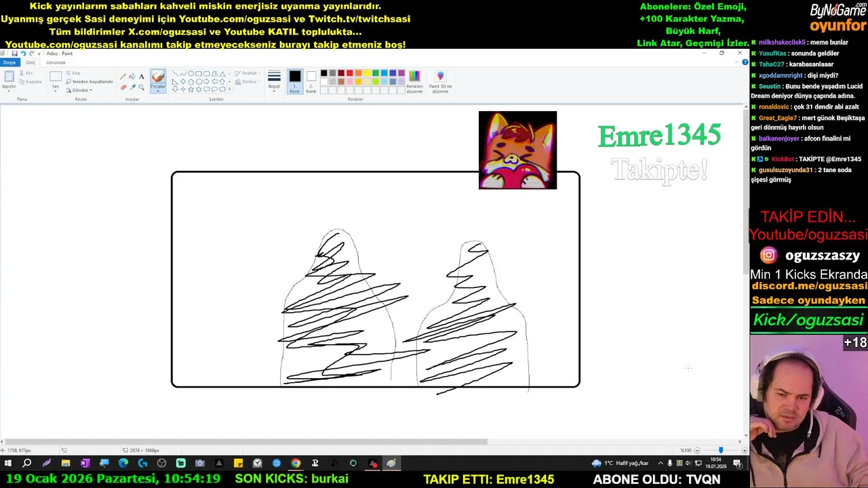Open the taskbar clock showing 10:54
Image resolution: width=868 pixels, height=488 pixels.
(x=715, y=464)
